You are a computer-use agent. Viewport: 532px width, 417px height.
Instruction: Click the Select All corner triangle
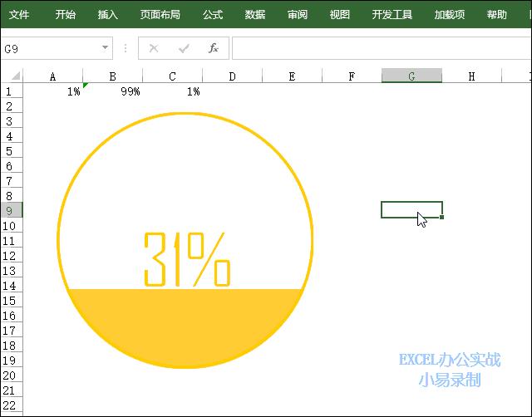15,76
